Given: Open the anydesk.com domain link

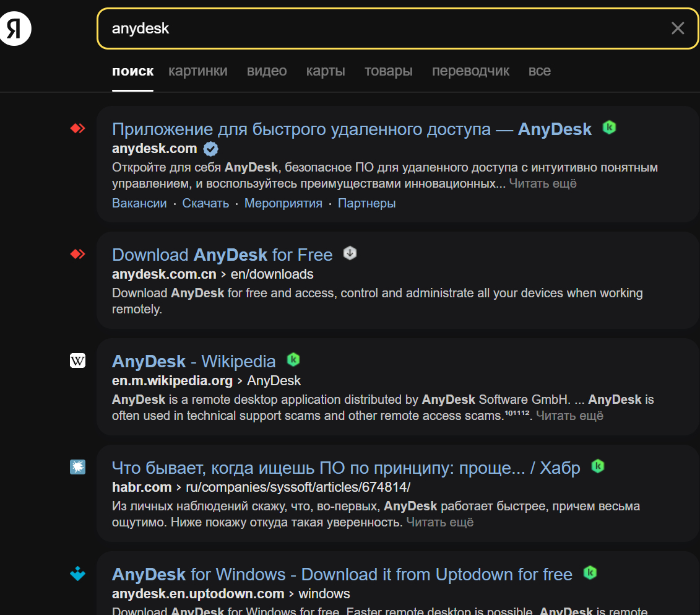Looking at the screenshot, I should pos(155,148).
